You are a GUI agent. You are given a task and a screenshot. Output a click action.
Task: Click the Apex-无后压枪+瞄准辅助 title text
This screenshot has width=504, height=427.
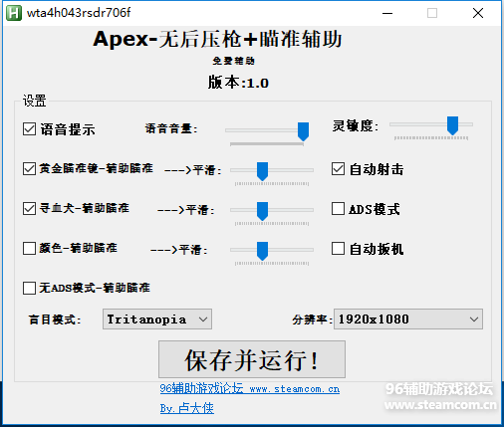tap(217, 39)
